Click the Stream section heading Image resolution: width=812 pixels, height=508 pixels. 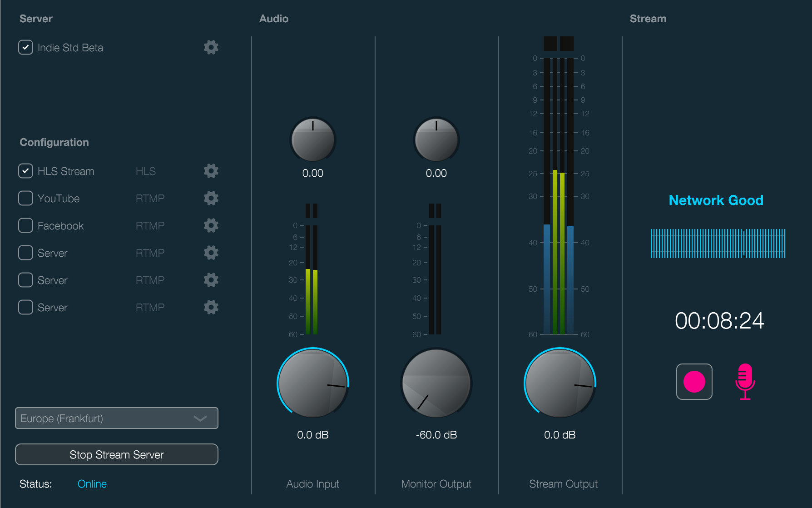pyautogui.click(x=648, y=19)
